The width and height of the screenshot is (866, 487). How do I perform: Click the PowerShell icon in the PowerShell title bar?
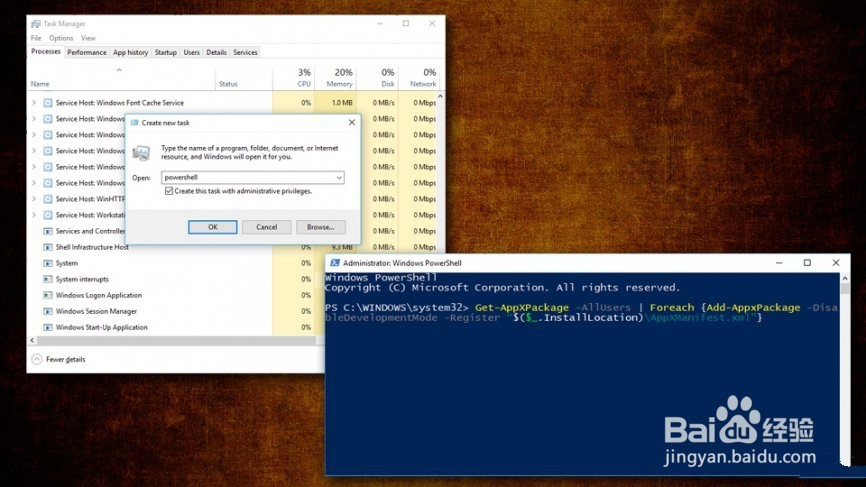pyautogui.click(x=334, y=263)
